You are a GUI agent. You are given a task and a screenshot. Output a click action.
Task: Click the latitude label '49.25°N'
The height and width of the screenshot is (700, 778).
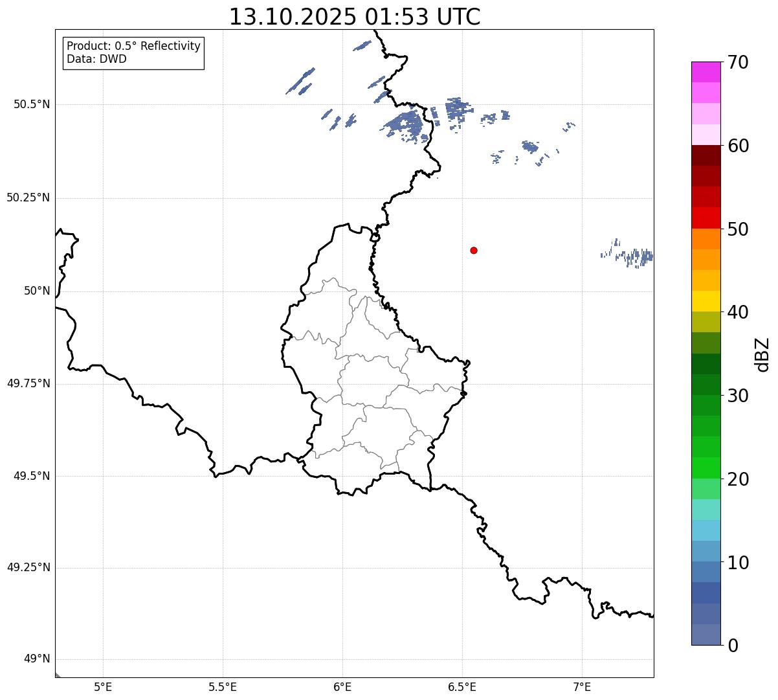coord(28,567)
